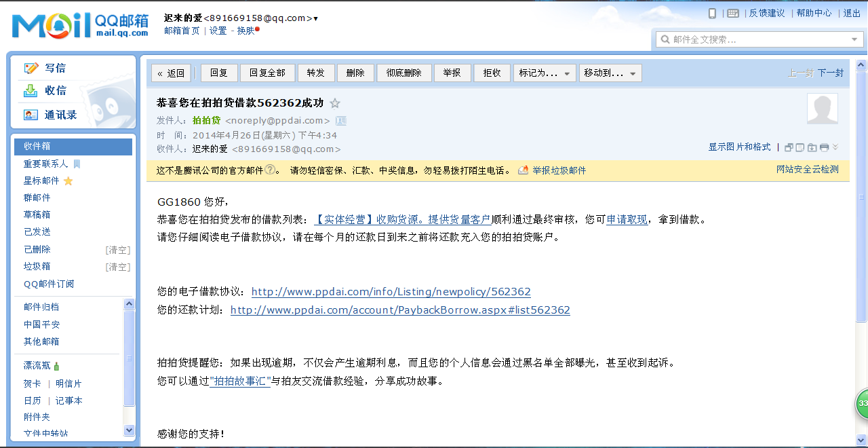Click the 帮助中心 link
Screen dimensions: 868x448
point(814,13)
